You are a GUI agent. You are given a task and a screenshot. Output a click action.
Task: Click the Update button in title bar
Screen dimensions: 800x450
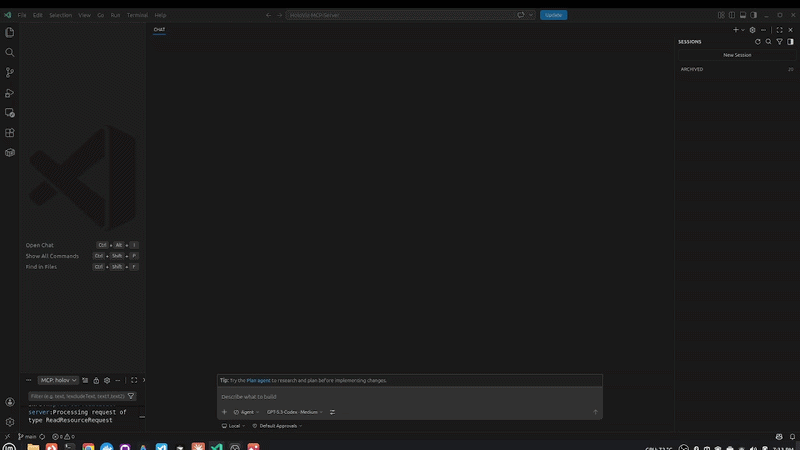tap(554, 15)
